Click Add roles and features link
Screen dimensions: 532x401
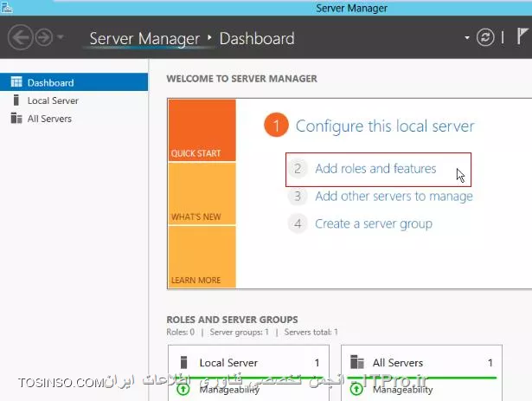375,169
